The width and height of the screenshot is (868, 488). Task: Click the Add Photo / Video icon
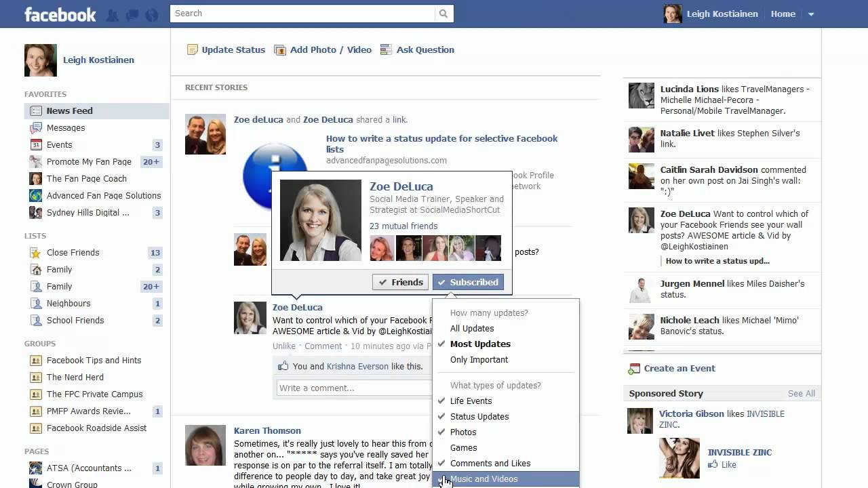pyautogui.click(x=280, y=49)
